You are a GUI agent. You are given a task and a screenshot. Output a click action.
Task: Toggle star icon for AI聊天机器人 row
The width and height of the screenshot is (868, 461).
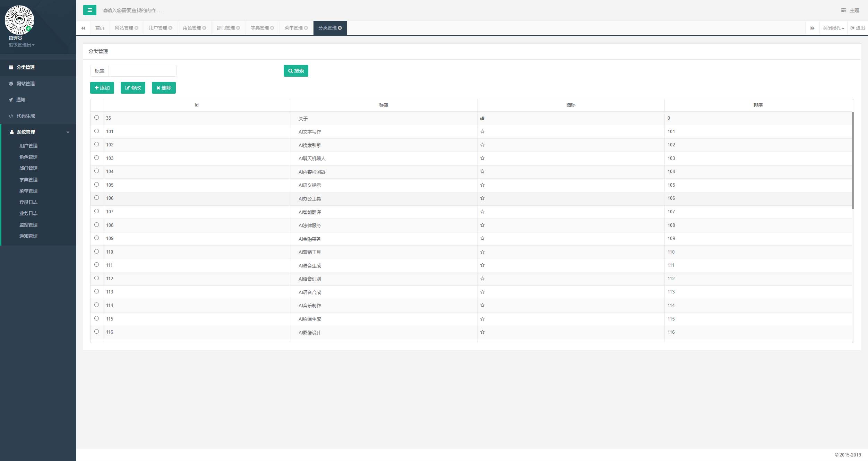482,158
